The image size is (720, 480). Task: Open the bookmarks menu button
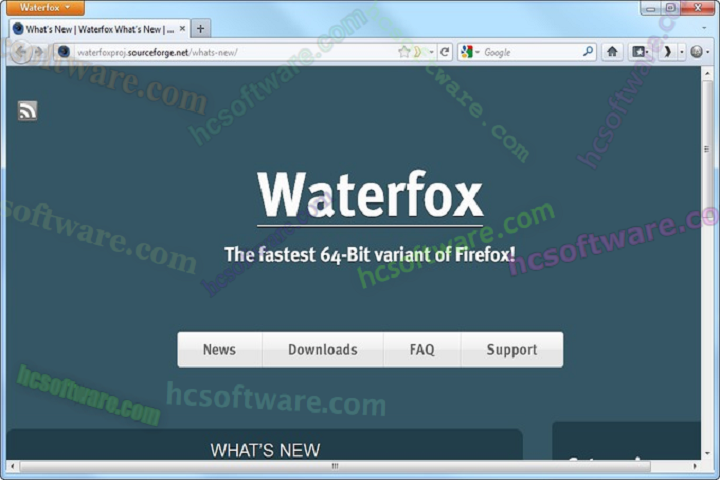coord(640,52)
